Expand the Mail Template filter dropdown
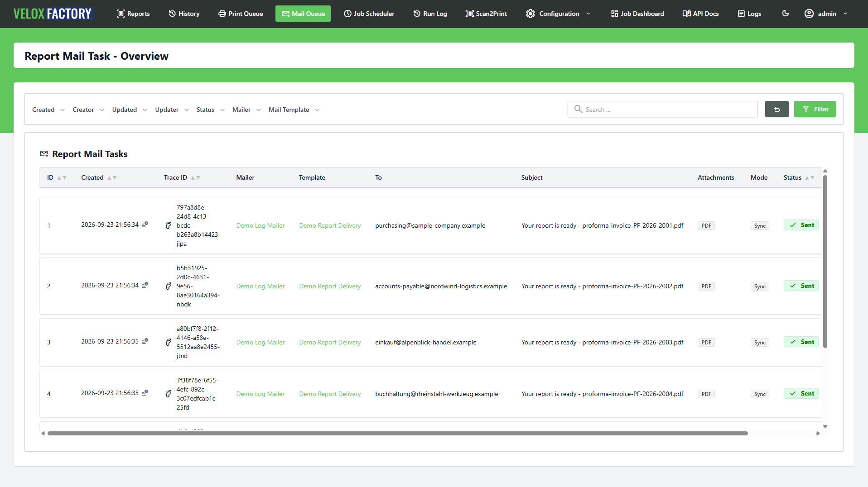This screenshot has height=487, width=868. [x=294, y=110]
